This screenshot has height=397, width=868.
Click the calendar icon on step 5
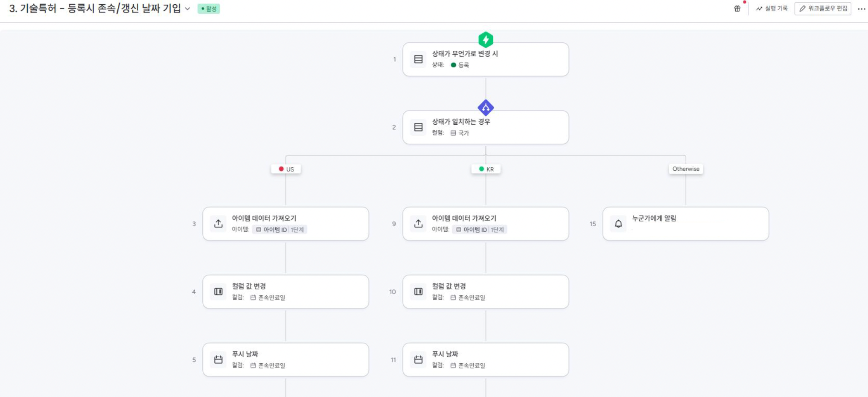218,360
